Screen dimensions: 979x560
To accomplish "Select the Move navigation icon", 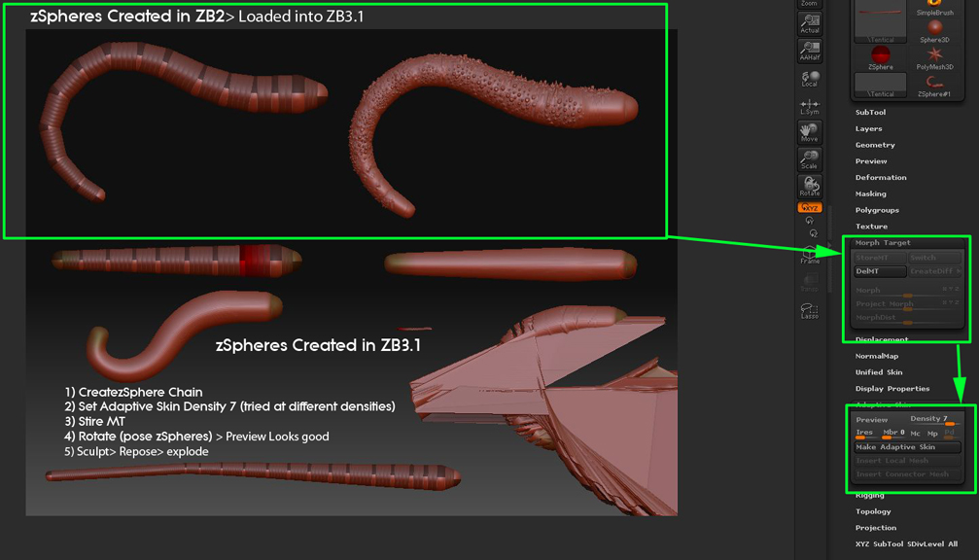I will point(810,132).
